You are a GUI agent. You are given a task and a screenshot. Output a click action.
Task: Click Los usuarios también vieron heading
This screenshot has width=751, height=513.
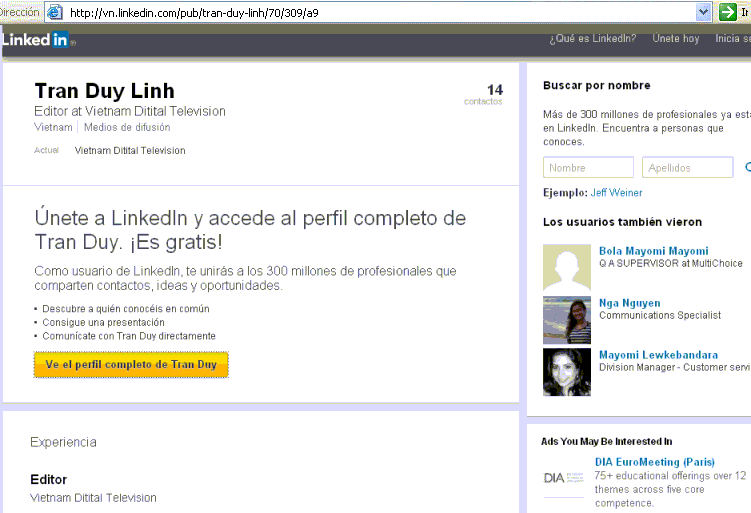622,222
